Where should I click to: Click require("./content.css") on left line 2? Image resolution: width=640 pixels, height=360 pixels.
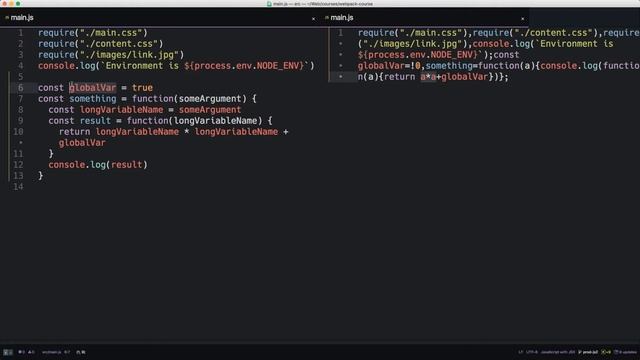pyautogui.click(x=100, y=44)
